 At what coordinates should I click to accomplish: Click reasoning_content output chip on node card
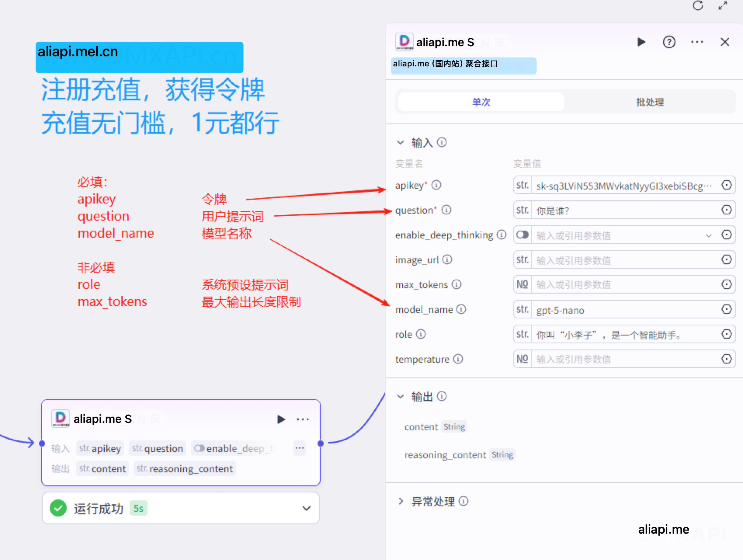point(185,469)
